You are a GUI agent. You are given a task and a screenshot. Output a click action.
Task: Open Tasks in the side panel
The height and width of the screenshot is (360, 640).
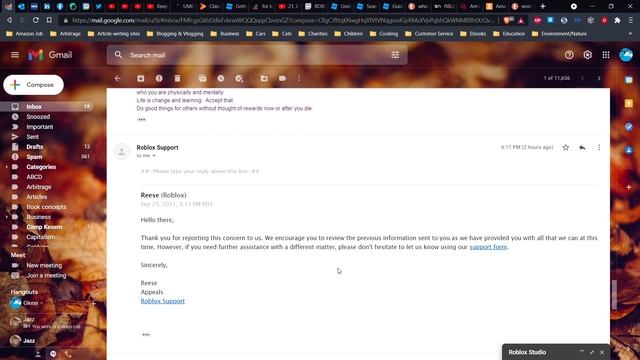pyautogui.click(x=629, y=127)
